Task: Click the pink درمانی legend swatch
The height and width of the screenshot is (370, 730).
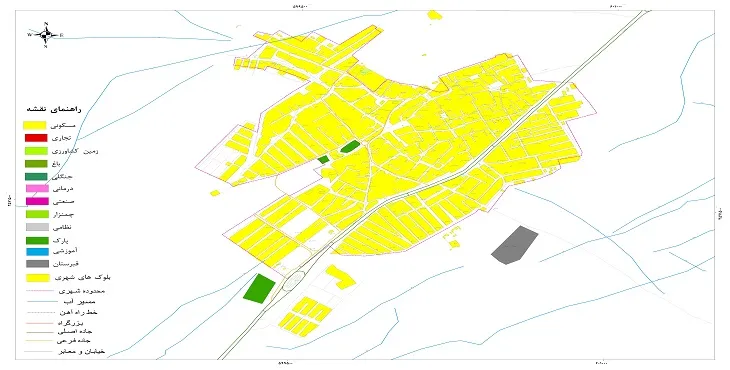Action: [x=37, y=188]
